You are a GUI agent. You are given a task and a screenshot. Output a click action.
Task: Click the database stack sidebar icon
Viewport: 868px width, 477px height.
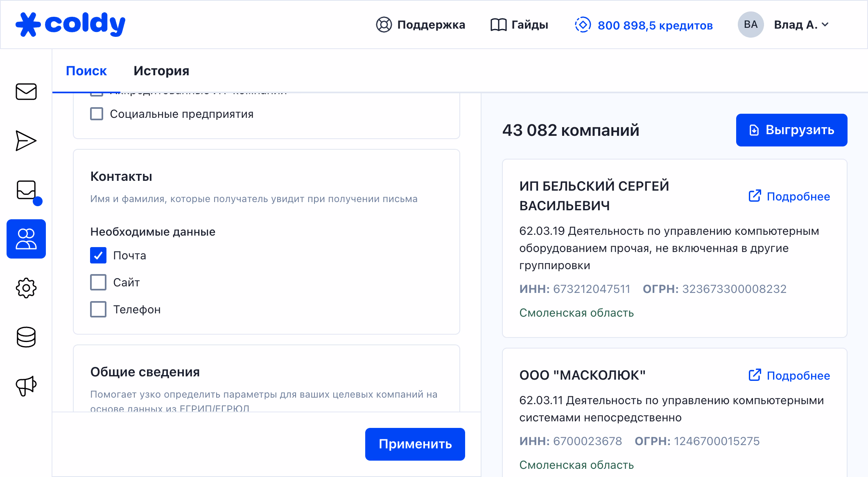pos(26,337)
